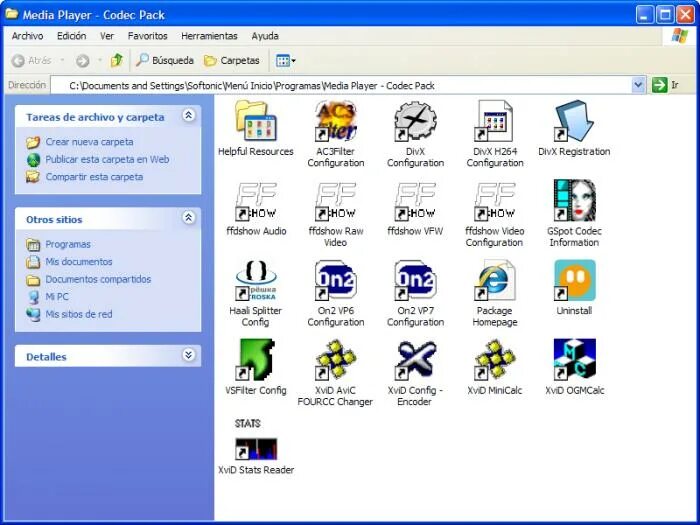This screenshot has width=700, height=525.
Task: Open the Edición menu
Action: click(x=71, y=36)
